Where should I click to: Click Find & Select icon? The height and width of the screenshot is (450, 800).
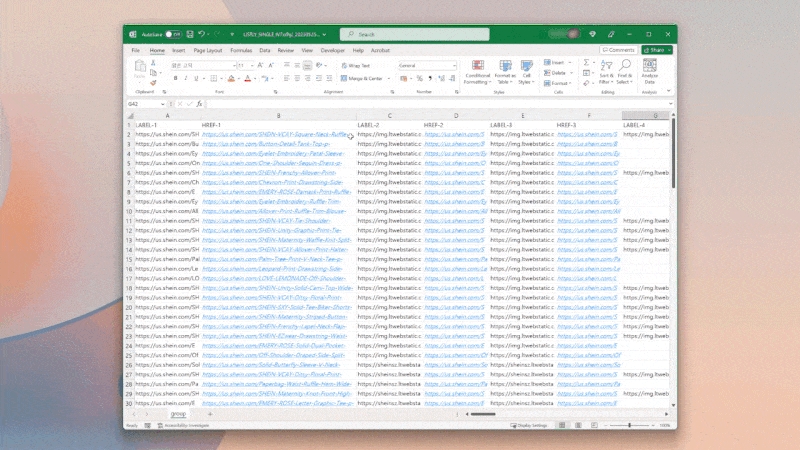[x=625, y=70]
